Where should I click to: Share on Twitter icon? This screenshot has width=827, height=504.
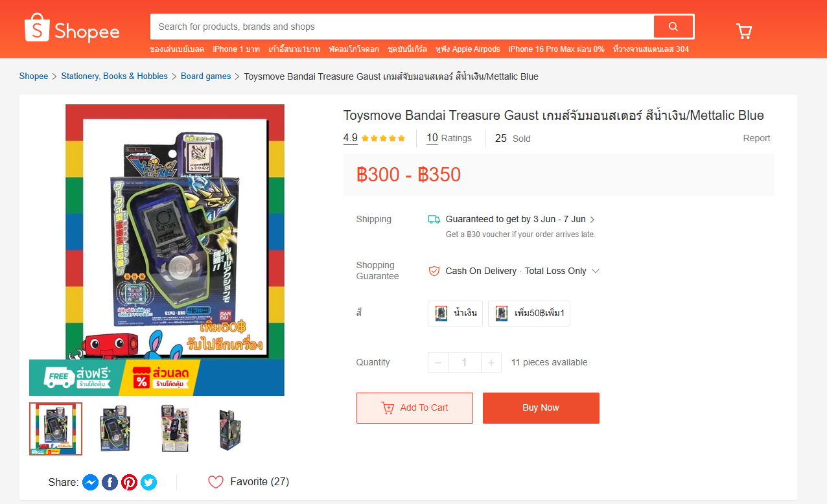point(149,482)
